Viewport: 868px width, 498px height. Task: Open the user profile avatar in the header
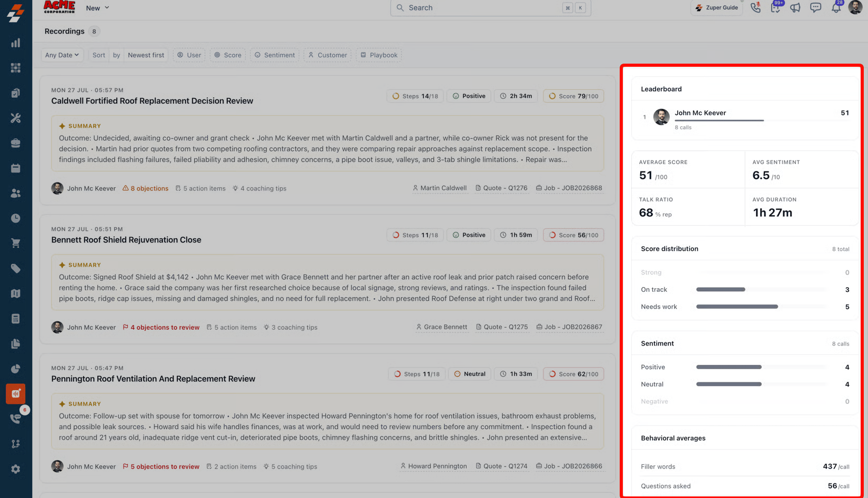click(x=855, y=7)
